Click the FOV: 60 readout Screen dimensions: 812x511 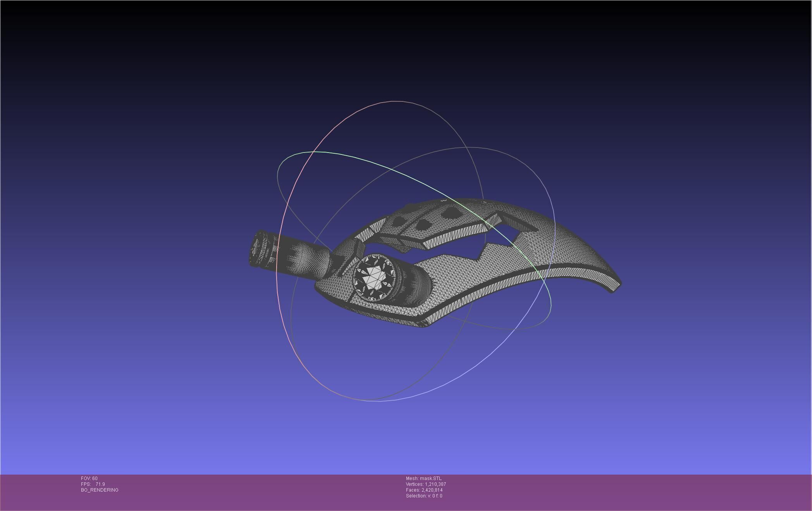pos(89,478)
